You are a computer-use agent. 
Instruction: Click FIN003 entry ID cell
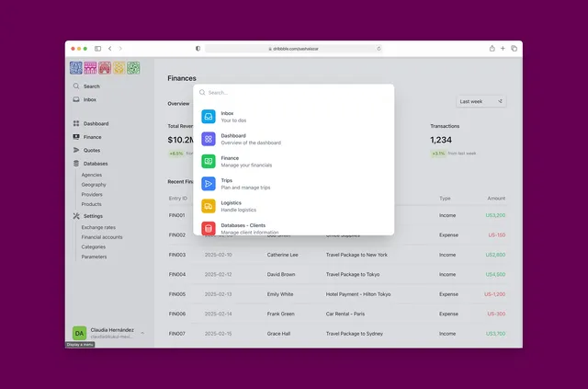point(177,255)
